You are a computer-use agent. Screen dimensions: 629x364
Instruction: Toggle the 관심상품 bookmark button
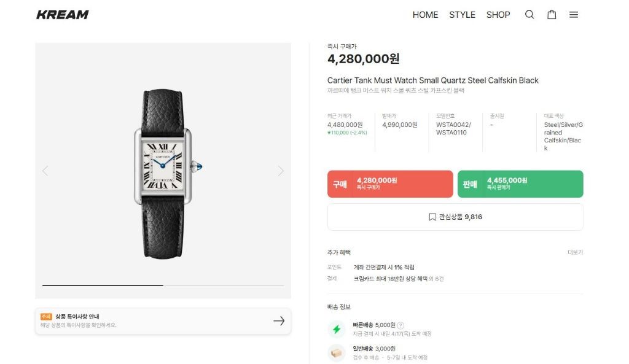pos(455,217)
